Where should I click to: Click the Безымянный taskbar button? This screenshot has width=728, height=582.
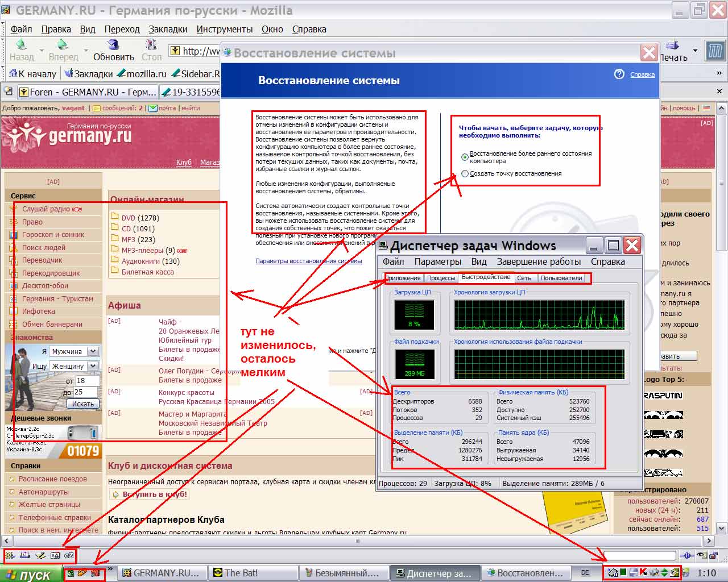[344, 573]
